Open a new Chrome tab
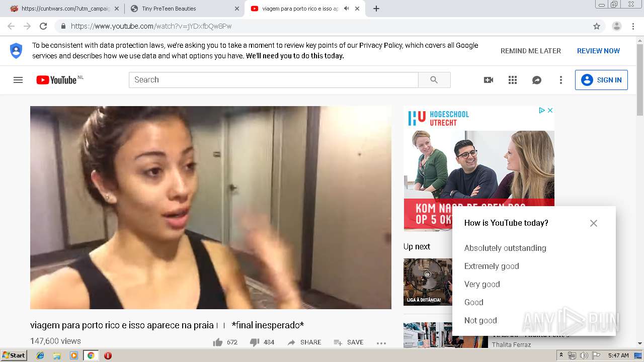 click(x=376, y=9)
